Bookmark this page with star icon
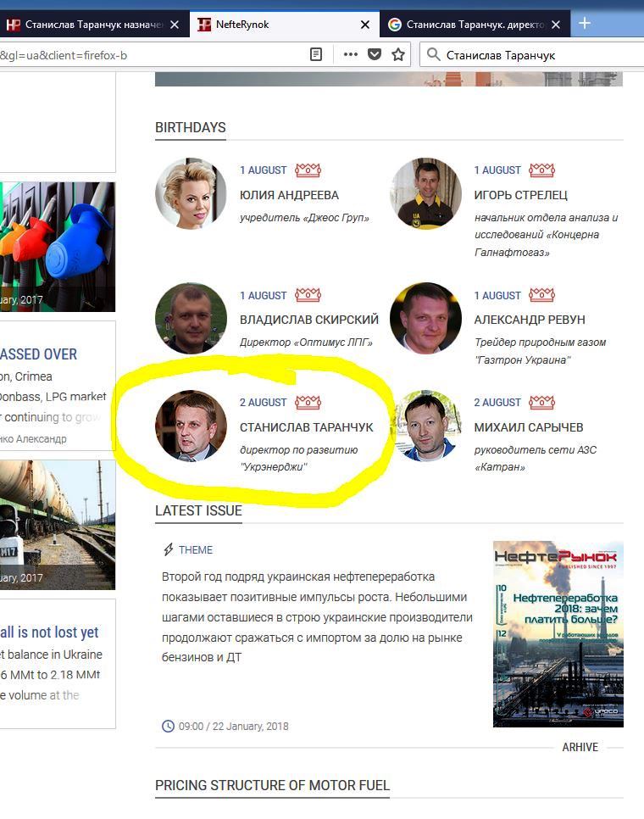 [x=398, y=54]
